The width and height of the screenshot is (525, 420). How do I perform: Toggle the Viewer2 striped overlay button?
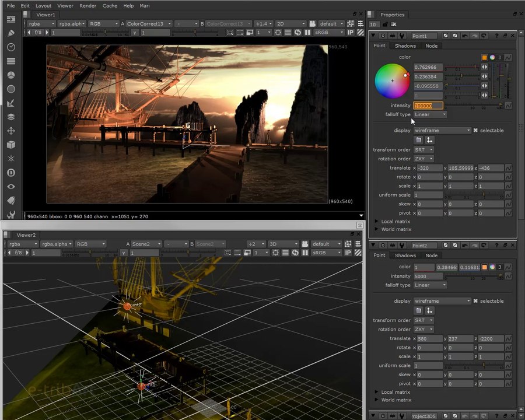(358, 253)
